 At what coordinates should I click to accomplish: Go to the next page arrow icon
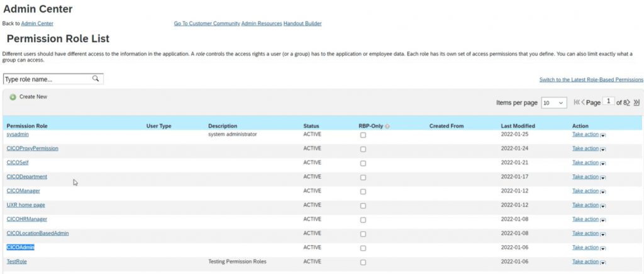pyautogui.click(x=628, y=102)
